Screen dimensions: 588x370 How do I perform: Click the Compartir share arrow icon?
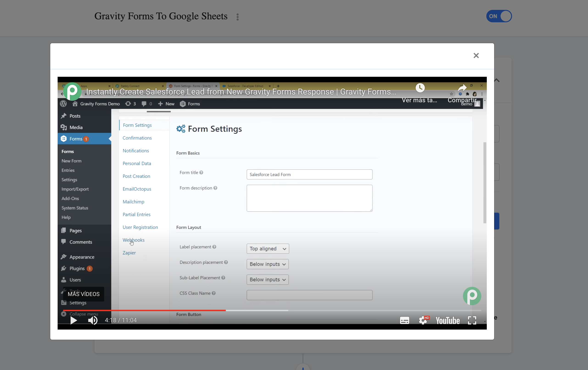[462, 88]
